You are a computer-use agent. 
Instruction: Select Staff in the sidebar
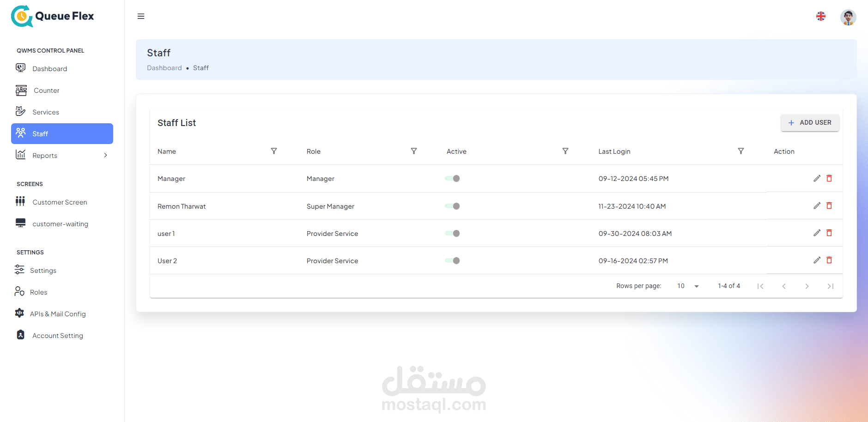pyautogui.click(x=62, y=134)
